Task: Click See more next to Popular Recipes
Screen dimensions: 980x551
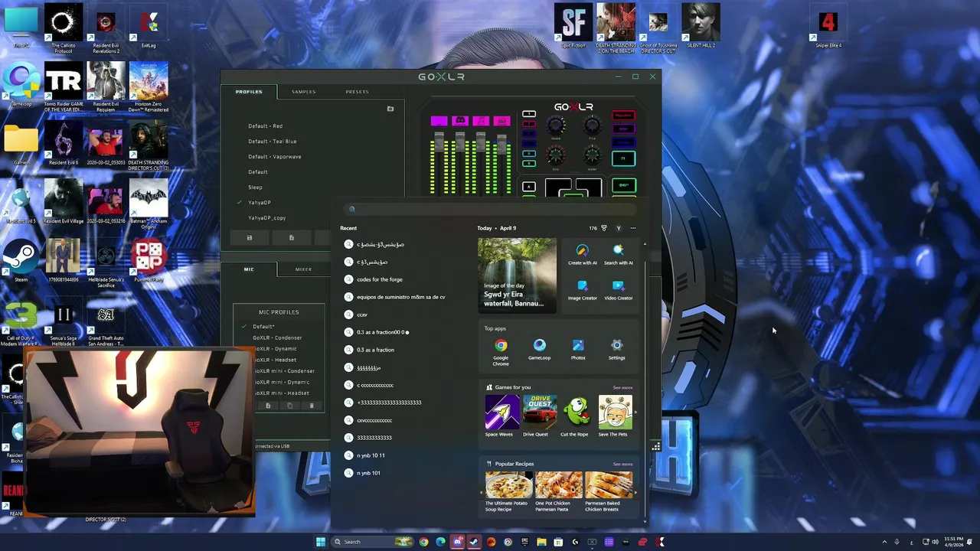Action: coord(622,464)
